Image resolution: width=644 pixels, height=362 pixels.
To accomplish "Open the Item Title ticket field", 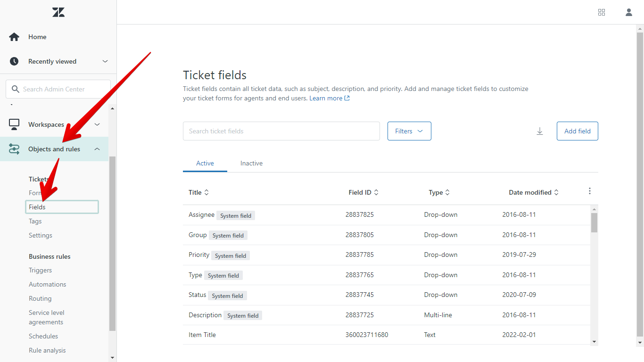I will [387, 335].
